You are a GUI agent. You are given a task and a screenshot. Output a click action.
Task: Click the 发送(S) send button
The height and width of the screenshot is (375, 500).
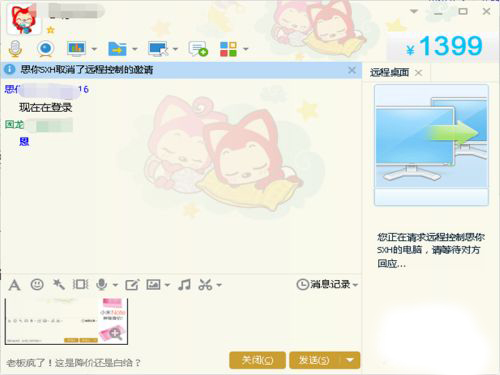pos(314,360)
